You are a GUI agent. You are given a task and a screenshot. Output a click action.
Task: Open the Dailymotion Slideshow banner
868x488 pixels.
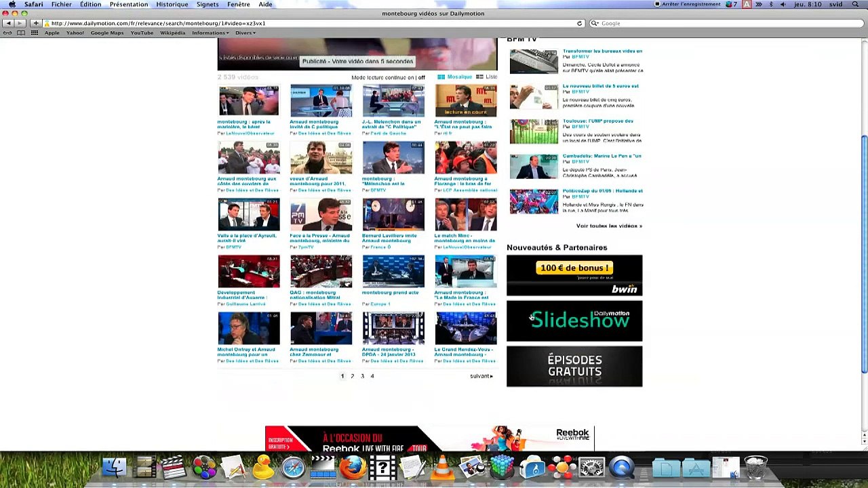[574, 321]
